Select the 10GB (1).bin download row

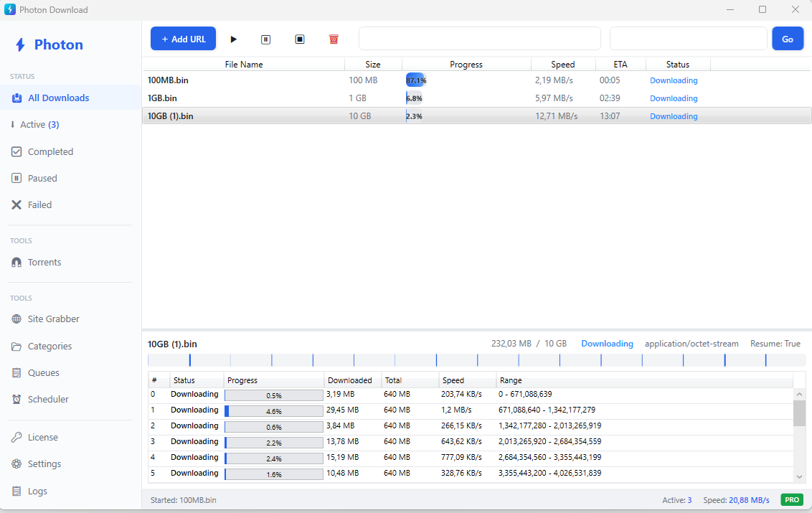(x=477, y=116)
